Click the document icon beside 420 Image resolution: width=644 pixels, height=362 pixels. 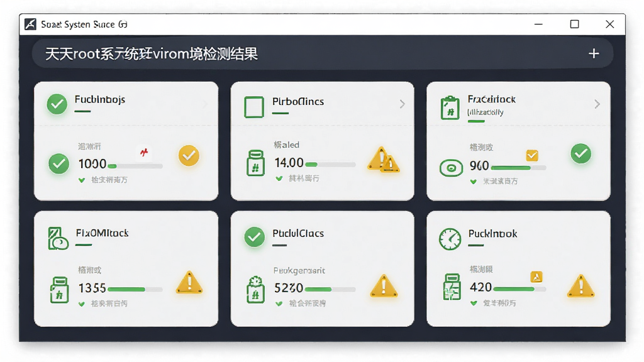point(452,287)
